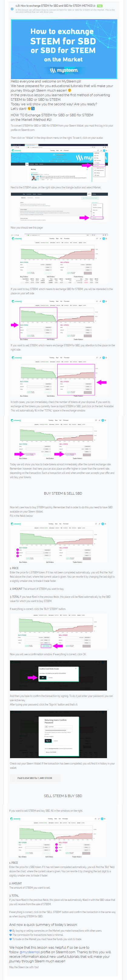Click the steemit logo in the first market screenshot
This screenshot has height=980, width=127.
coord(17,239)
